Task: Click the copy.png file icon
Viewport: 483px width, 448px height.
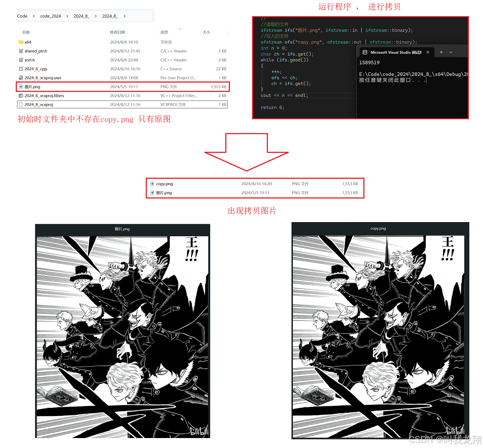Action: [152, 184]
